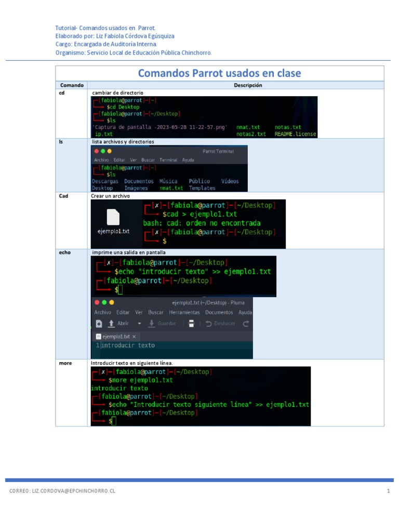This screenshot has height=532, width=399.
Task: Click the yellow button of Parrot Terminal window
Action: [x=109, y=151]
